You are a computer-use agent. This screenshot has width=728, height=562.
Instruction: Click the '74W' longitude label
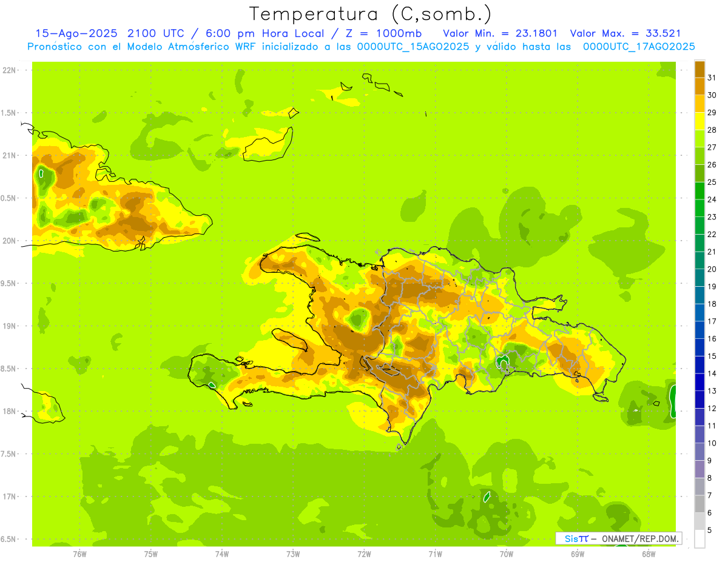[222, 554]
